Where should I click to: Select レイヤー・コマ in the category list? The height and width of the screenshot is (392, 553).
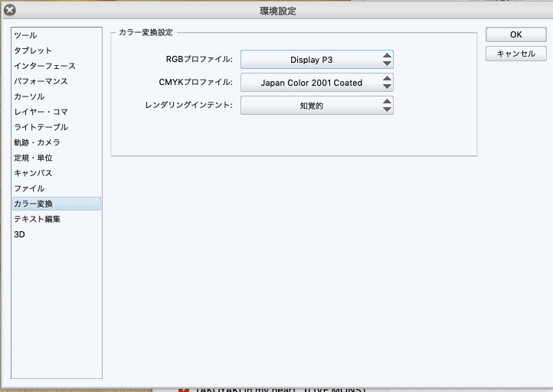tap(57, 112)
